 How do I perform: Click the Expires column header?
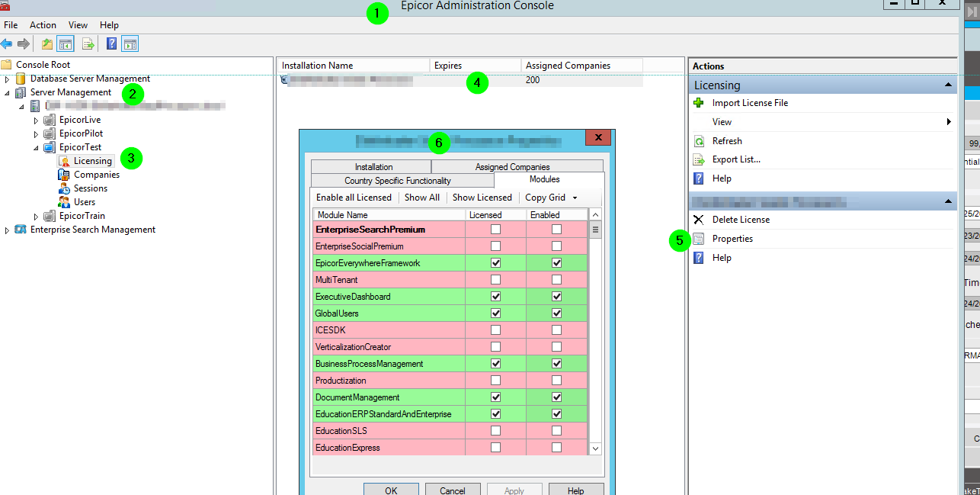[x=476, y=66]
